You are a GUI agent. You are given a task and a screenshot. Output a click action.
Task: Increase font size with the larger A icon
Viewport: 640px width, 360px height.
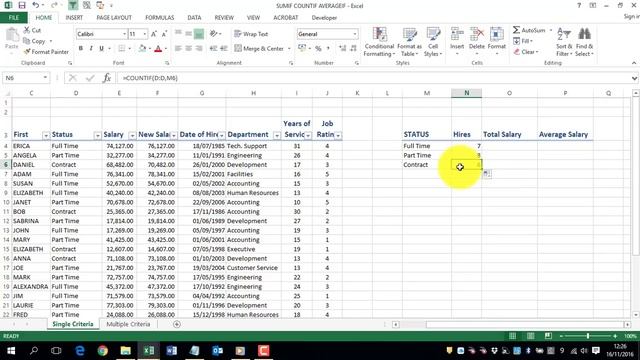pyautogui.click(x=154, y=34)
